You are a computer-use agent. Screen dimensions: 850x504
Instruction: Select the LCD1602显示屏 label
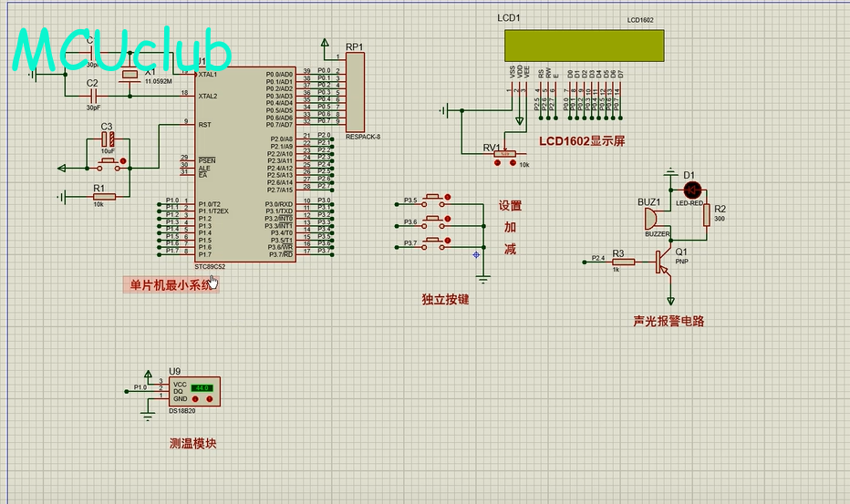coord(582,141)
